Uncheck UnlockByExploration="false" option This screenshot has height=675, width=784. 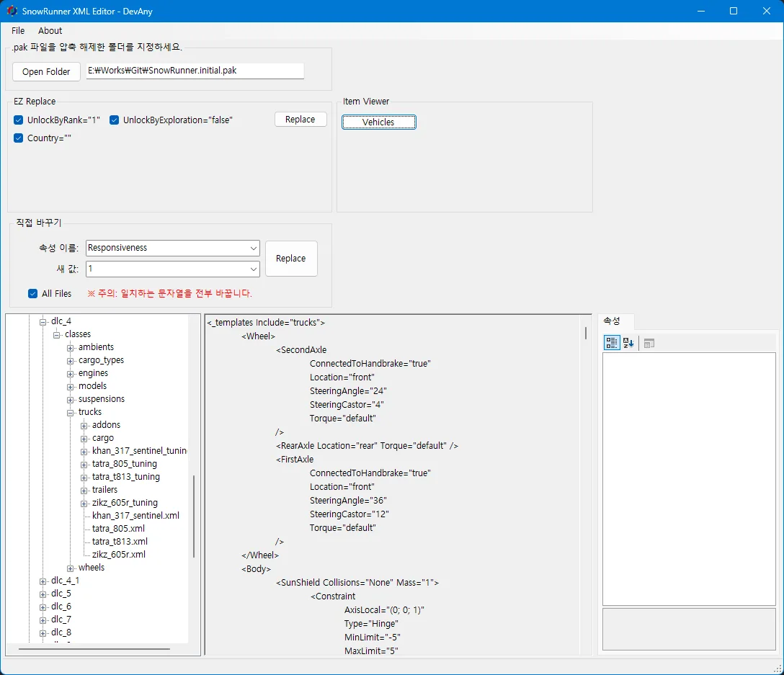pyautogui.click(x=115, y=120)
